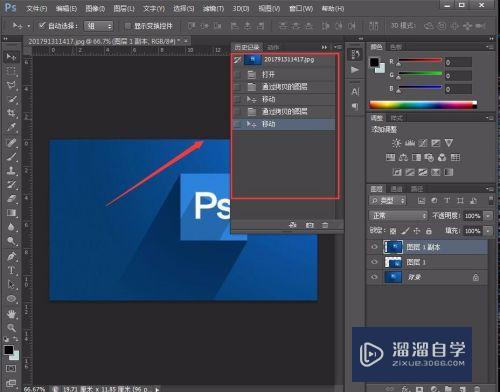Switch to the 色板 tab

396,47
